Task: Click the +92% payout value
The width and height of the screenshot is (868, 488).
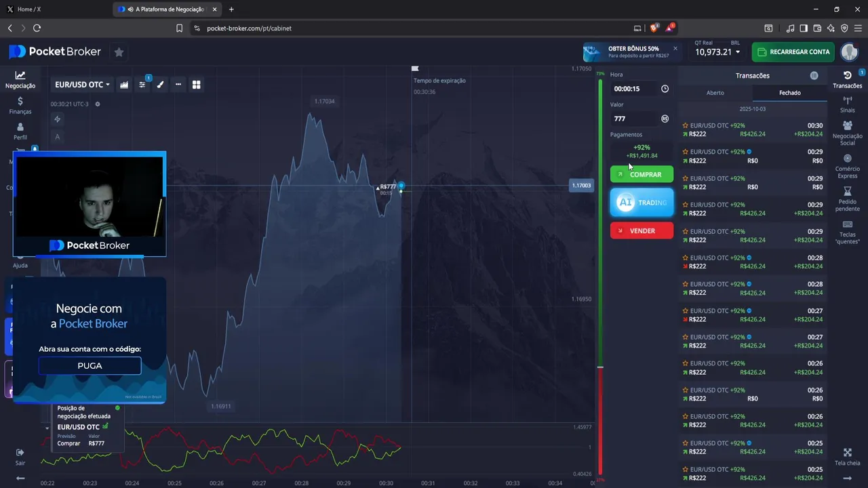Action: click(642, 147)
